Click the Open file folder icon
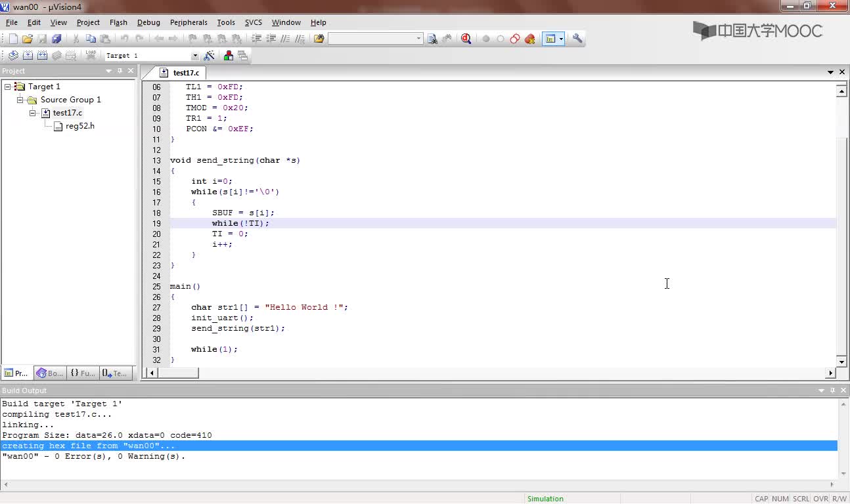The image size is (850, 504). (28, 39)
